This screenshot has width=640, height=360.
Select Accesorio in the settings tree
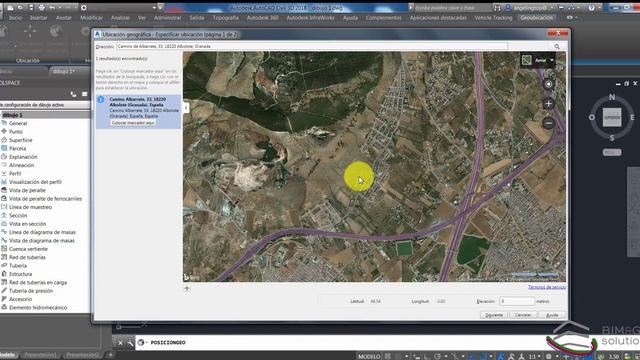click(20, 299)
